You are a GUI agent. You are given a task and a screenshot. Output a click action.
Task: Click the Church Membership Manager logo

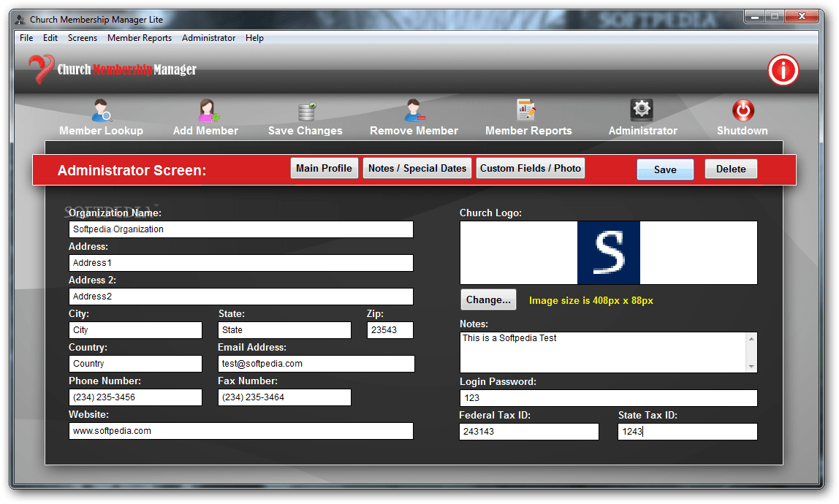pos(113,69)
